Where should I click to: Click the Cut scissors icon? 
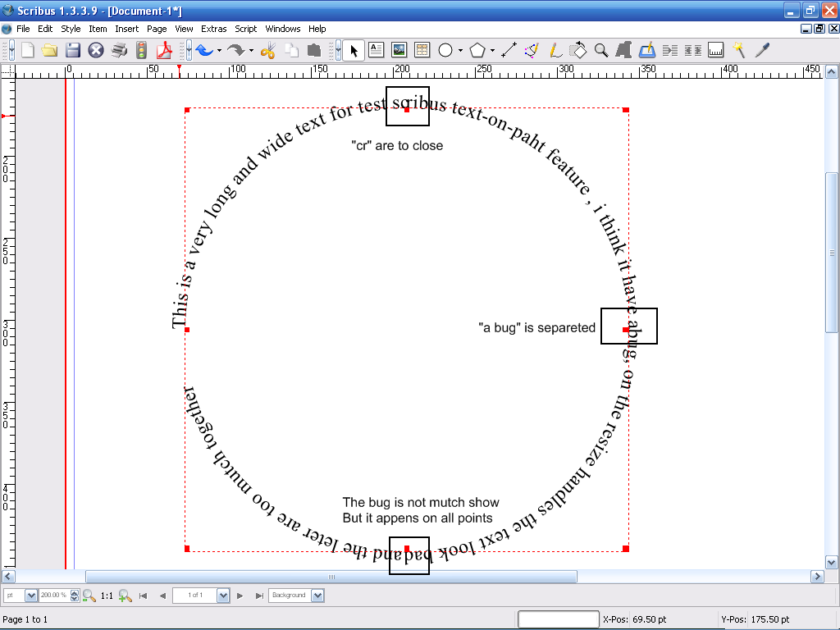pos(267,50)
